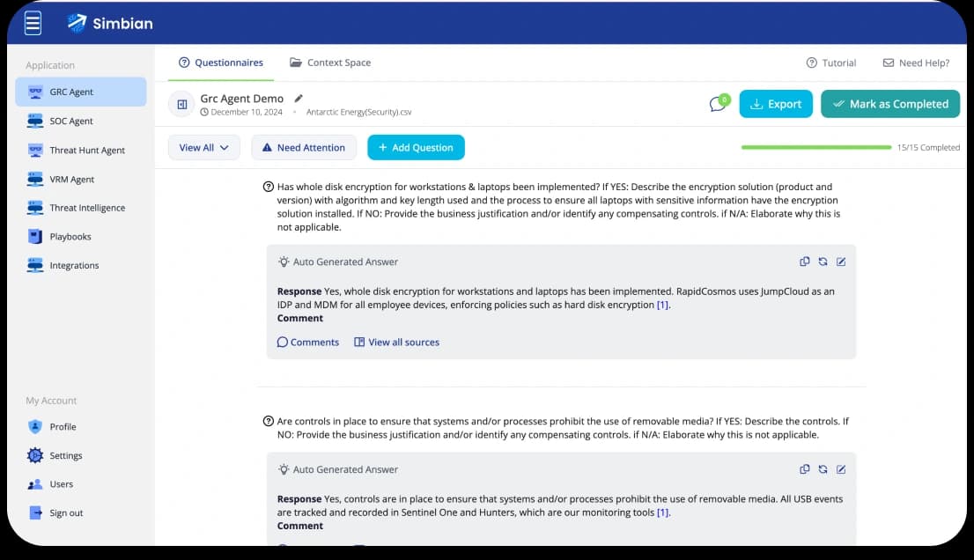The width and height of the screenshot is (974, 560).
Task: Click the 15/15 Completed progress bar
Action: coord(815,147)
